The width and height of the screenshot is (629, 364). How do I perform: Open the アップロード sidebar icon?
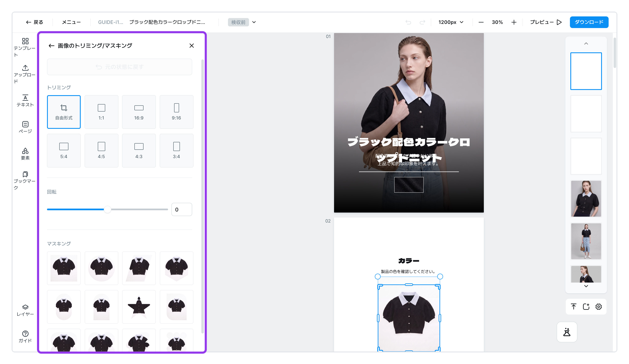coord(25,74)
